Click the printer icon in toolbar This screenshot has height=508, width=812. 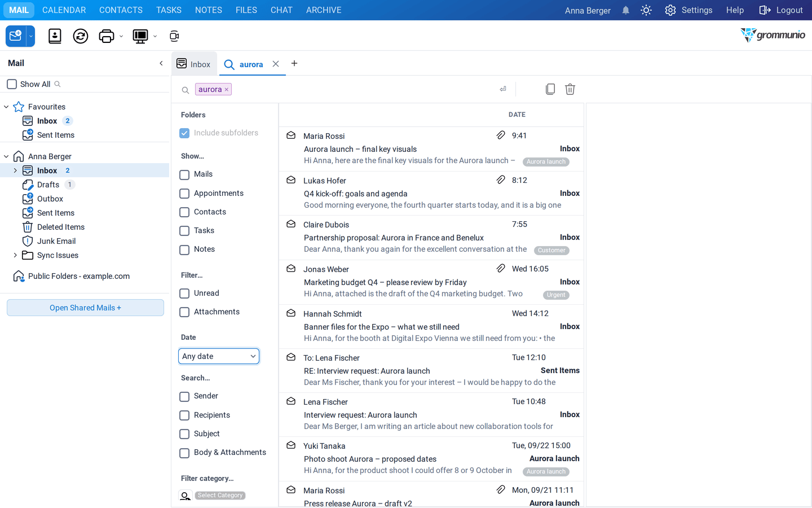(106, 36)
